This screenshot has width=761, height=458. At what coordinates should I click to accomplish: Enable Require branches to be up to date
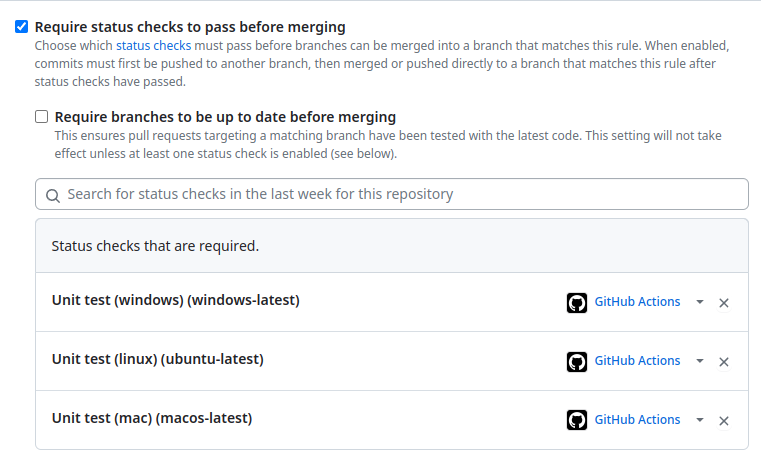point(42,117)
